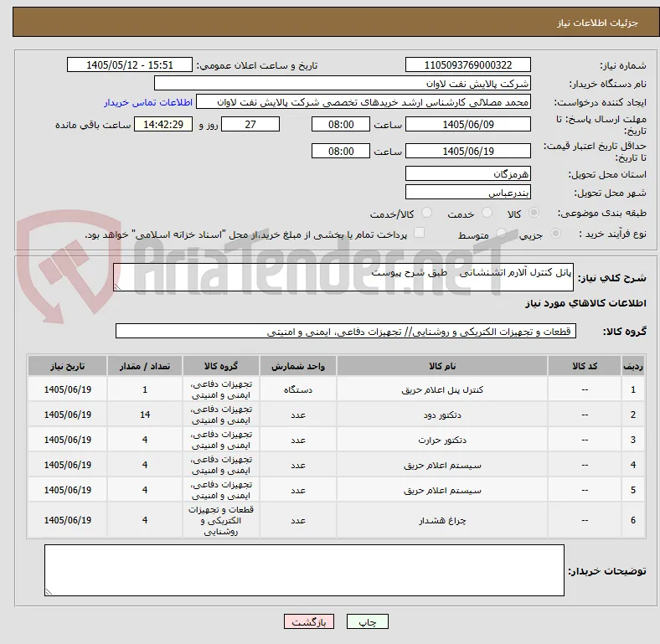Select the خدمت radio button
Viewport: 660px width, 644px height.
click(487, 213)
